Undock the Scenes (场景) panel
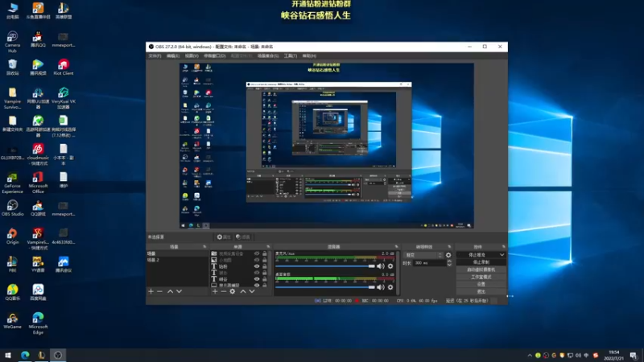The image size is (644, 362). pyautogui.click(x=204, y=247)
